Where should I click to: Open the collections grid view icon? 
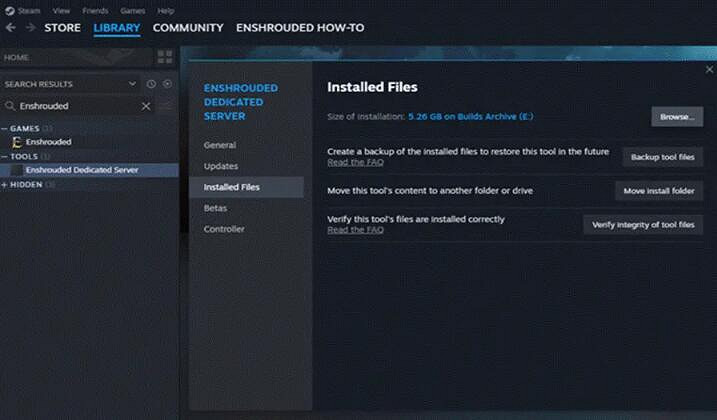click(x=165, y=57)
